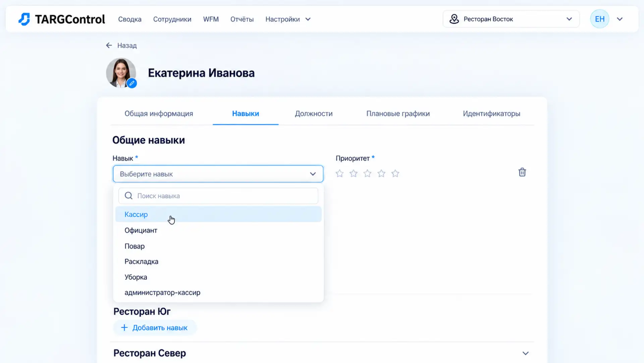Click in the Поиск навыка search field
This screenshot has height=363, width=644.
pos(218,196)
